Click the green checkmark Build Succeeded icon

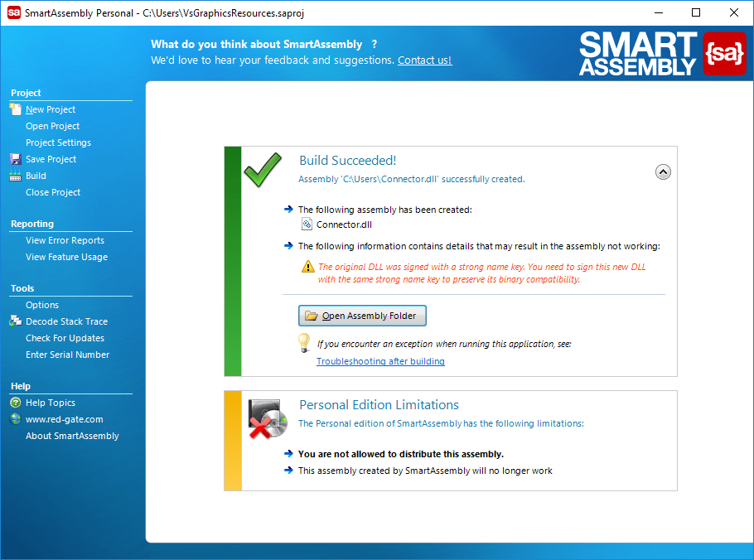(x=263, y=169)
